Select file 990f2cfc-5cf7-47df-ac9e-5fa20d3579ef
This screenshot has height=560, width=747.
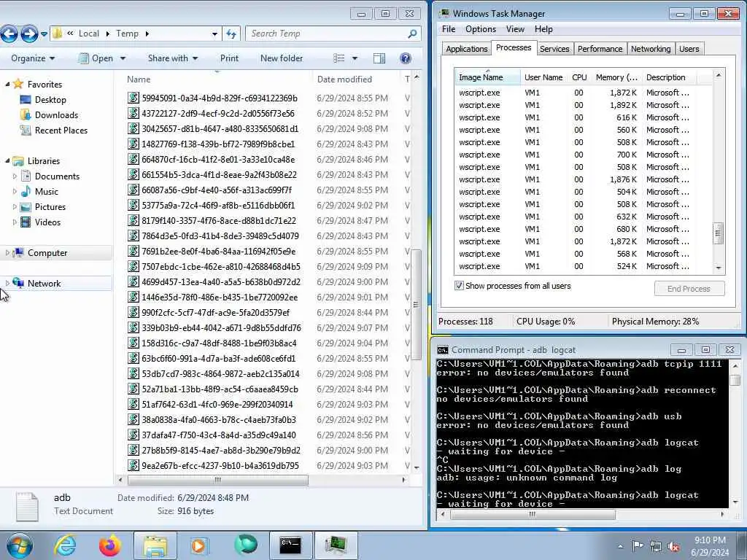point(215,312)
